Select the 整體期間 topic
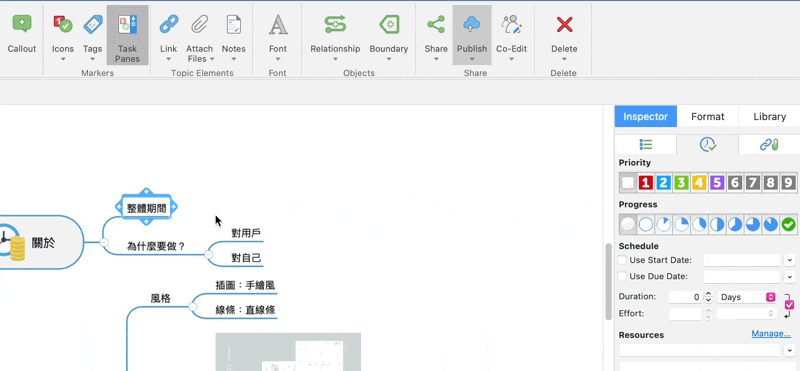The height and width of the screenshot is (371, 800). (x=146, y=208)
